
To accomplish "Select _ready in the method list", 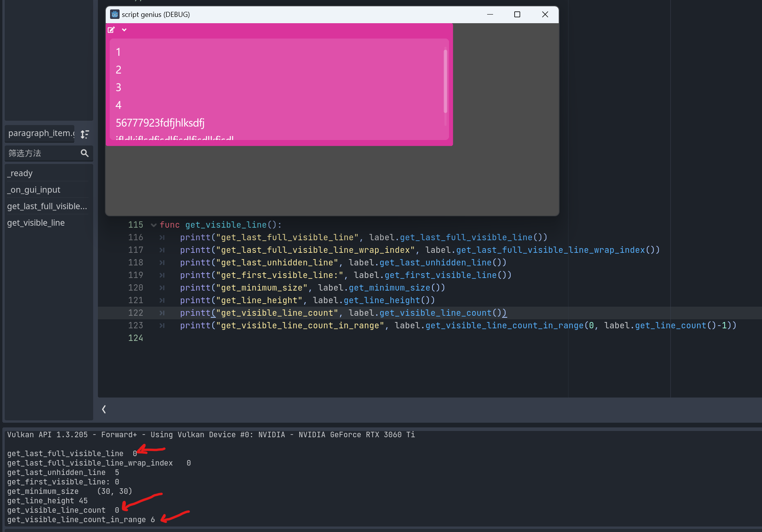I will pos(20,173).
